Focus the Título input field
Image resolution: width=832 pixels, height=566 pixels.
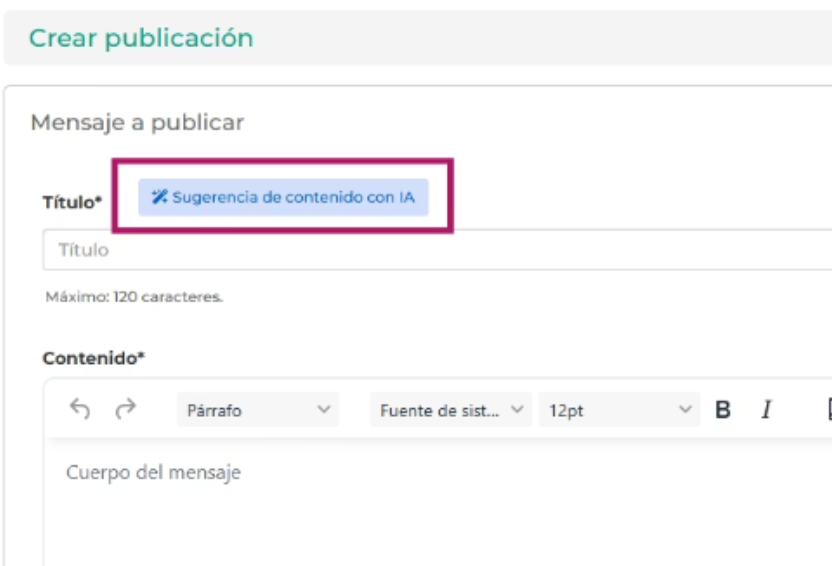pos(437,250)
